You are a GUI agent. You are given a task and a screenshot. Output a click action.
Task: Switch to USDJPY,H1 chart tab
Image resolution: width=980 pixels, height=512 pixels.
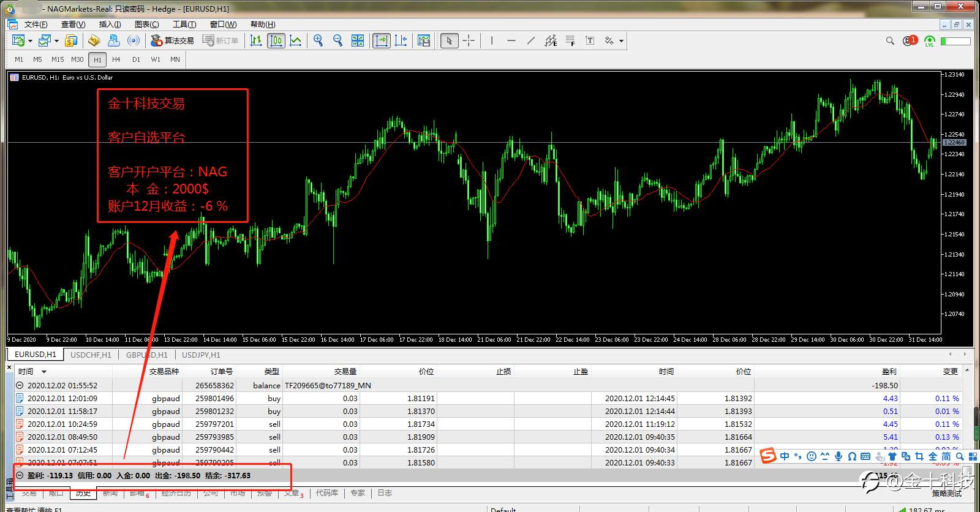coord(201,355)
